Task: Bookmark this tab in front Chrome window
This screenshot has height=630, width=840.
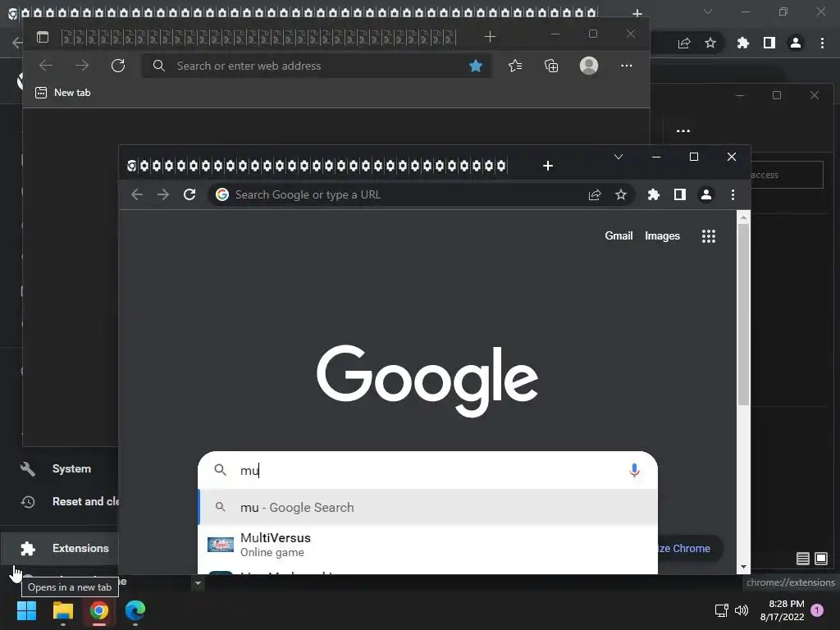Action: coord(621,195)
